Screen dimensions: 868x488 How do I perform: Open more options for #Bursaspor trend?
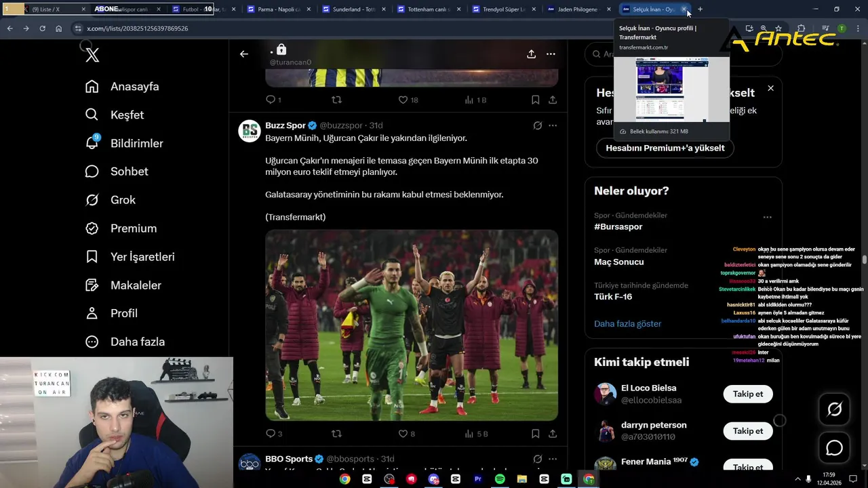click(x=767, y=218)
